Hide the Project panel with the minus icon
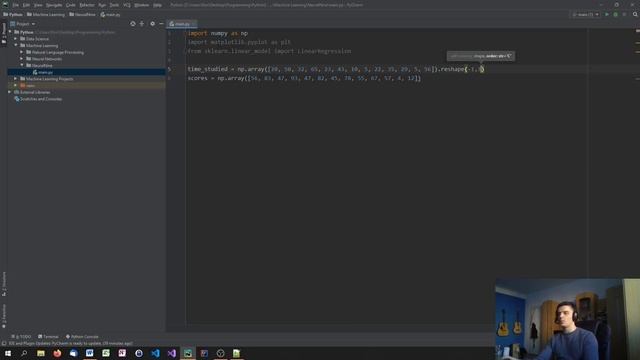 tap(161, 24)
